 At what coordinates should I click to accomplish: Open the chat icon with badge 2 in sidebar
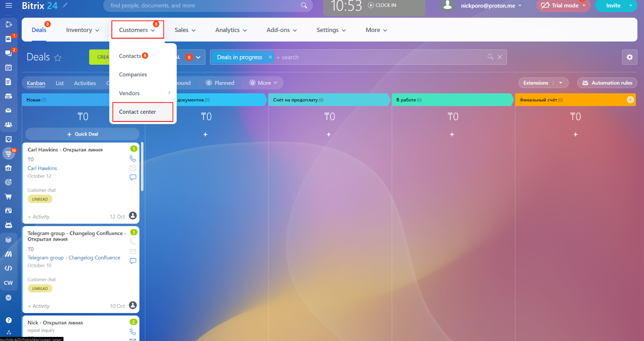pos(8,53)
